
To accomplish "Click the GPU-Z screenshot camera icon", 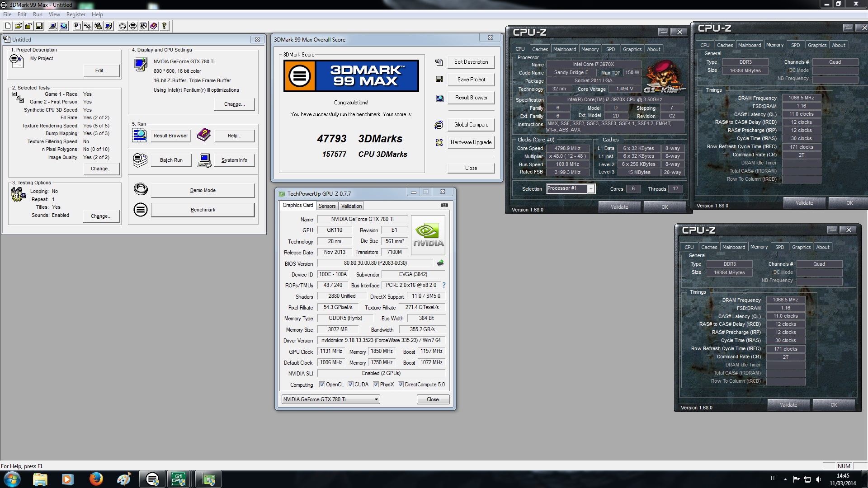I will [x=444, y=205].
